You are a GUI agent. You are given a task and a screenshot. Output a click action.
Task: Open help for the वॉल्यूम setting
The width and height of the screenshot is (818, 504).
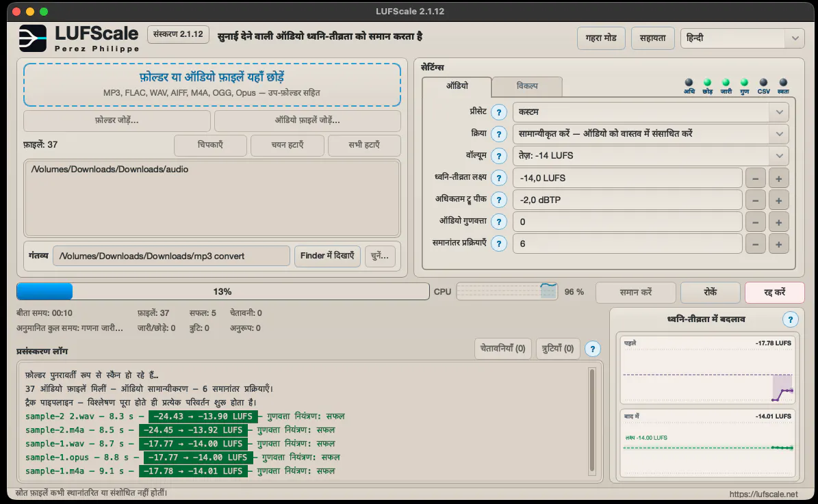tap(499, 156)
